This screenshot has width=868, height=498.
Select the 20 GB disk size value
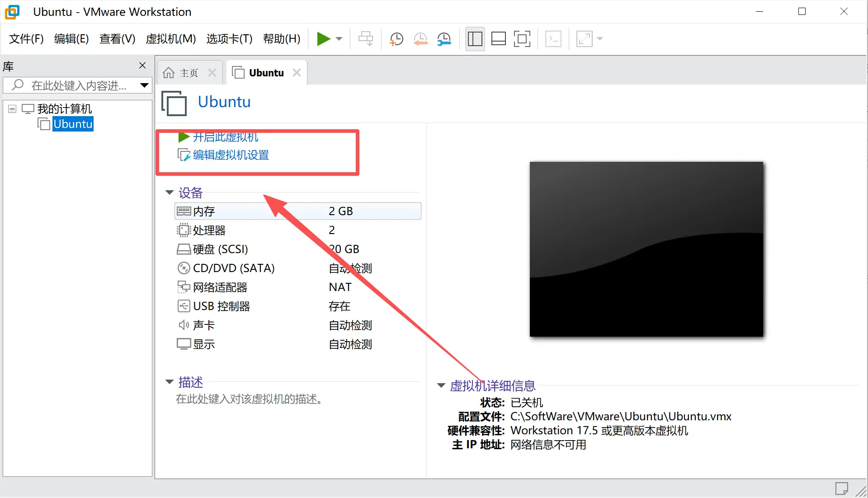344,249
